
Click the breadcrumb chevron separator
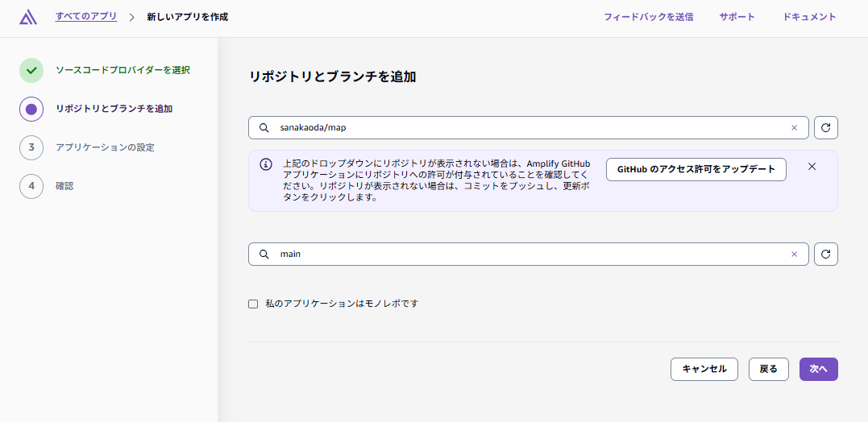(131, 17)
